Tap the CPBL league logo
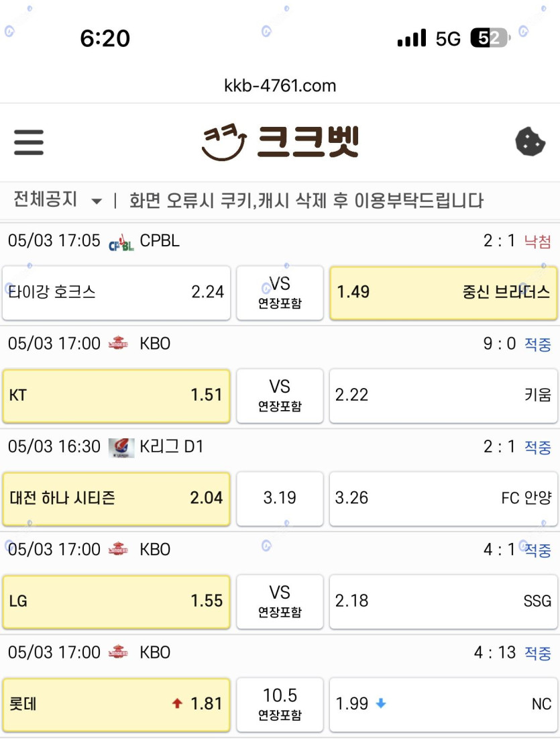 [121, 242]
